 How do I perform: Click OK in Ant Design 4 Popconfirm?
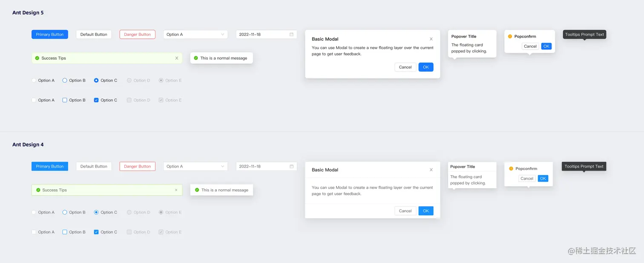[x=543, y=179]
